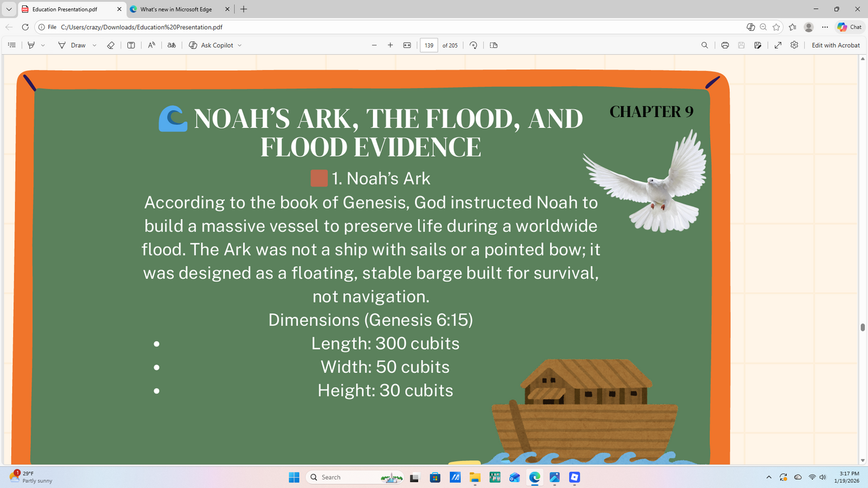Click the address bar zoom out indicator

763,27
